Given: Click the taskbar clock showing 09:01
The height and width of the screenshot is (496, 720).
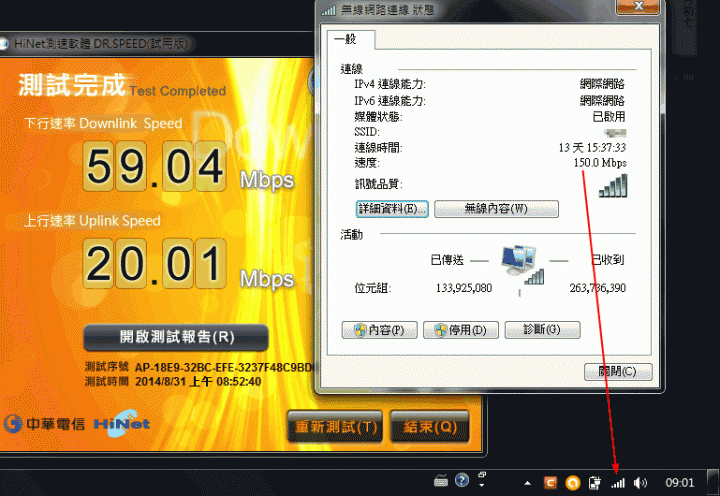Looking at the screenshot, I should (680, 483).
